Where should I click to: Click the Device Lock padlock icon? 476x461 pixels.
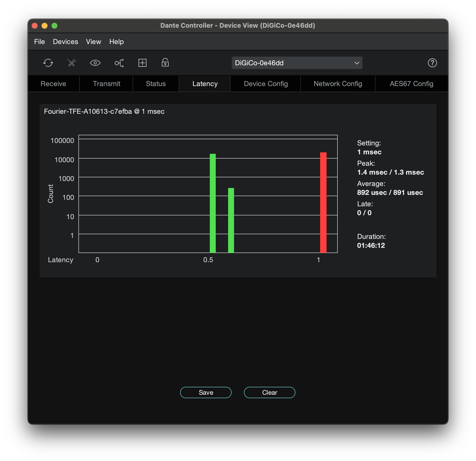click(x=165, y=63)
